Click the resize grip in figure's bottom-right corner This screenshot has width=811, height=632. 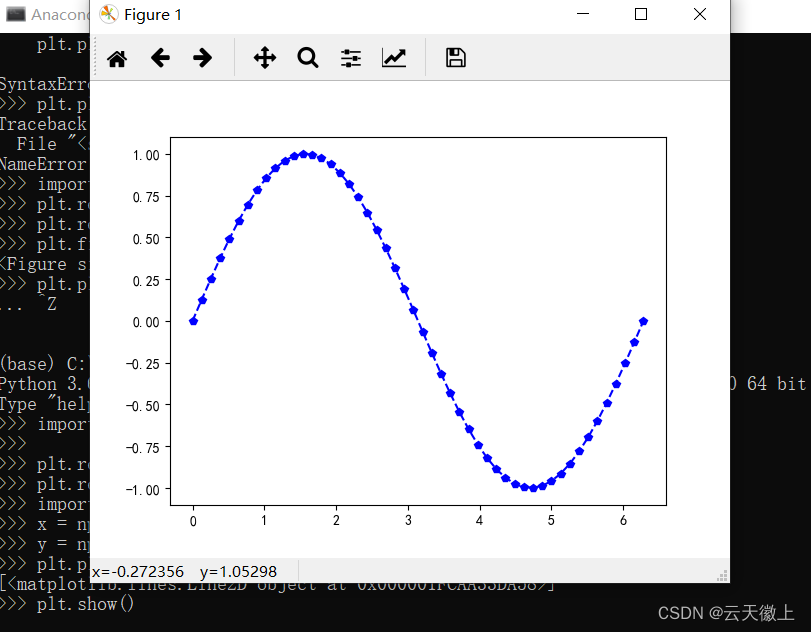722,575
